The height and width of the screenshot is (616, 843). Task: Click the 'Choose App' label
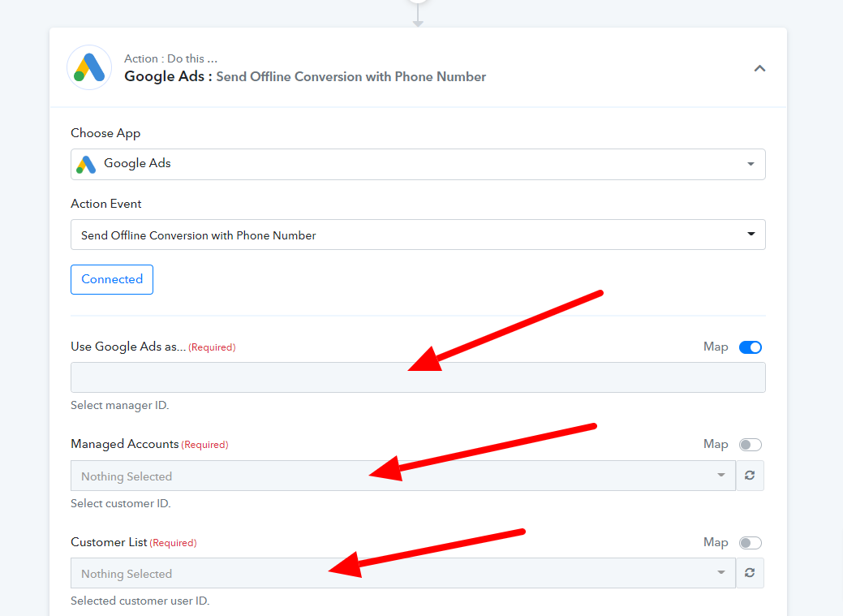point(105,133)
